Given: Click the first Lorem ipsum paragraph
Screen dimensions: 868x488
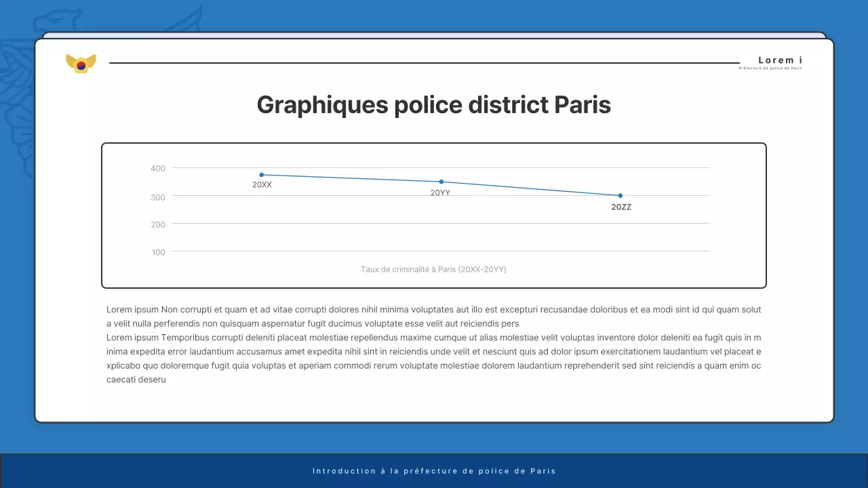Looking at the screenshot, I should coord(433,316).
